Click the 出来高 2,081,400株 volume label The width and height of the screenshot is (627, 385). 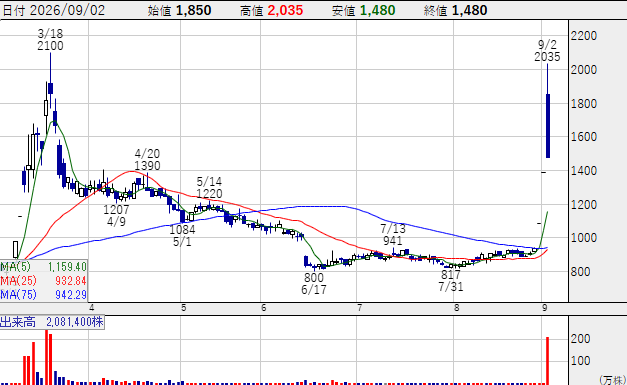click(x=52, y=322)
